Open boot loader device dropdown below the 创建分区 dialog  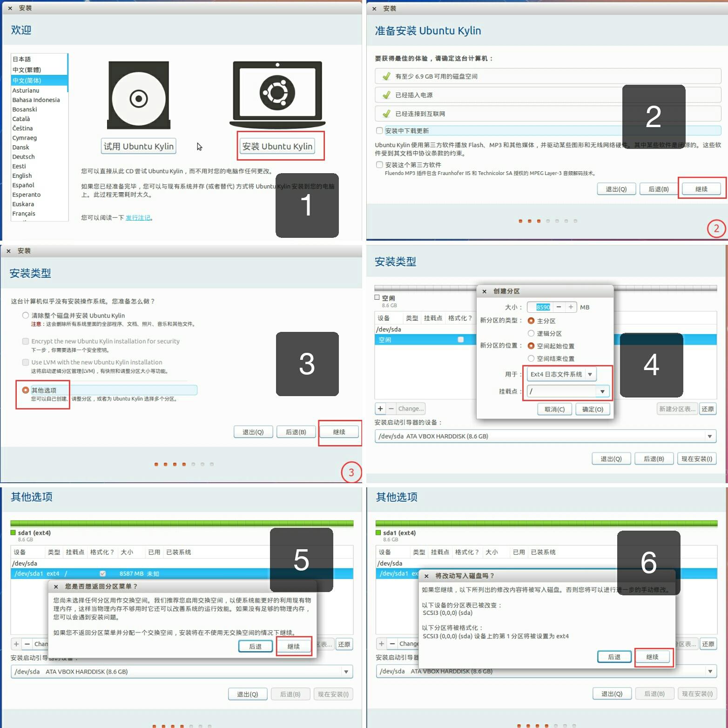pos(545,436)
